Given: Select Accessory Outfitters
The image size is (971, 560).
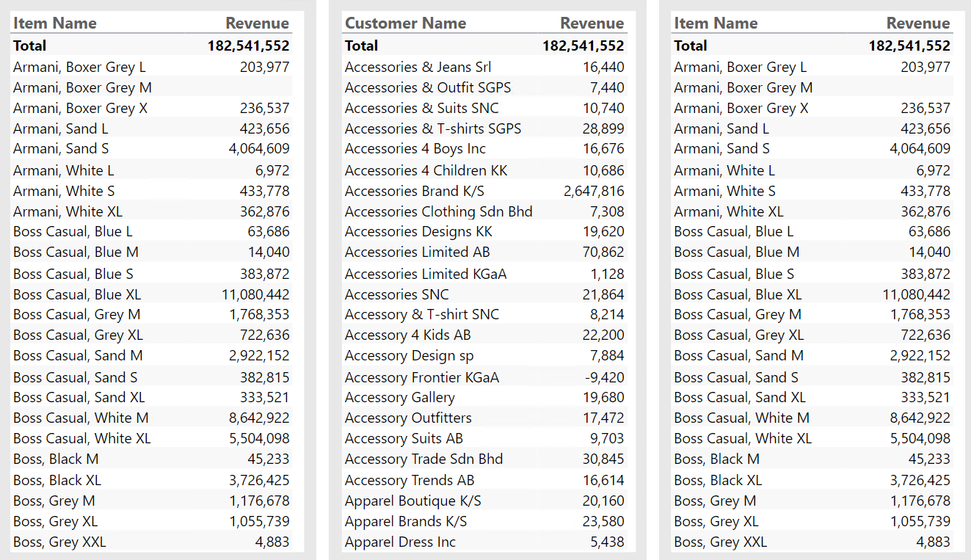Looking at the screenshot, I should [408, 418].
